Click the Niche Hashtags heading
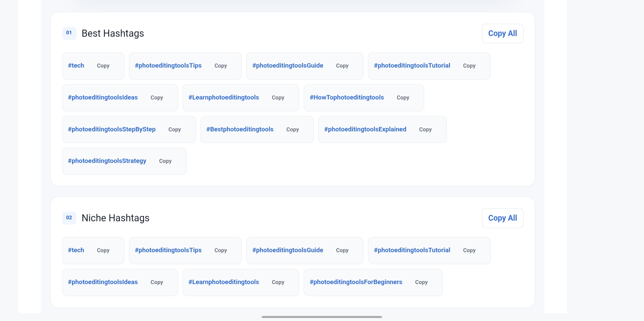This screenshot has height=321, width=644. [x=115, y=218]
